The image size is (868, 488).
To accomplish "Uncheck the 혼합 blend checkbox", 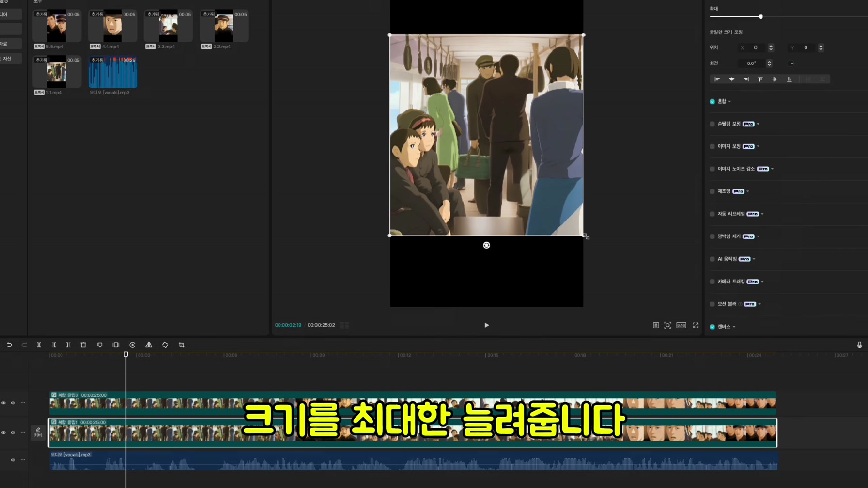I will pos(712,101).
